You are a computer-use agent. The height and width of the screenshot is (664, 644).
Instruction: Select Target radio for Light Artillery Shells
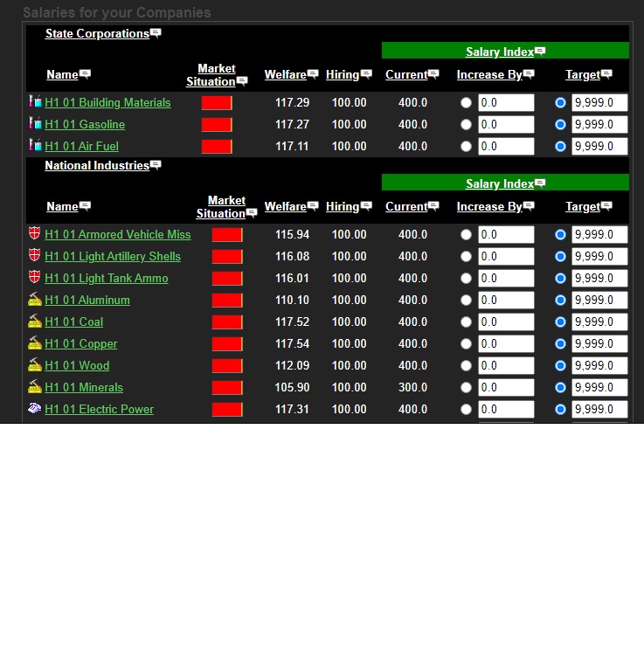(560, 256)
